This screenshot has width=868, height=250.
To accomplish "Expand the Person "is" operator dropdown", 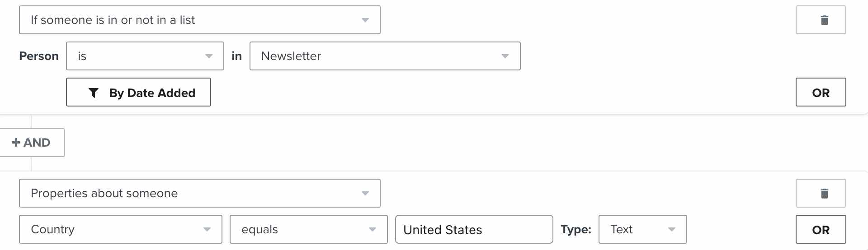I will click(145, 56).
